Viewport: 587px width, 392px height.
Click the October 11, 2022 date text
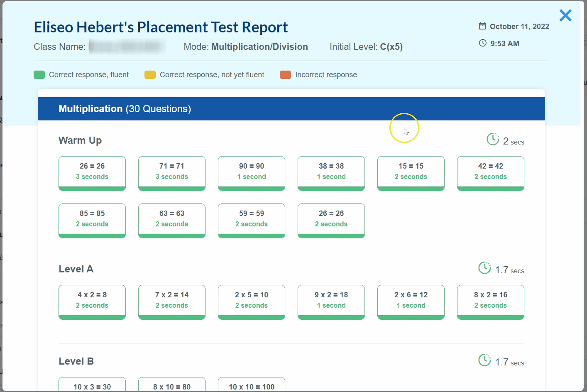(519, 27)
